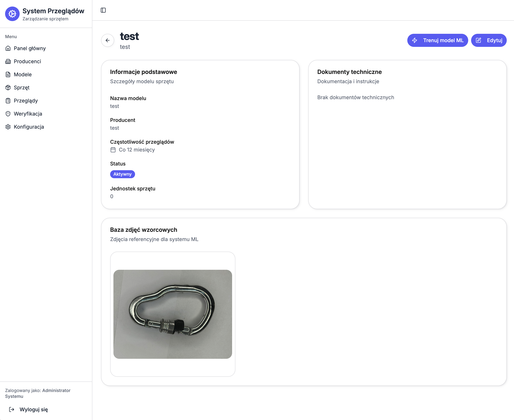This screenshot has width=514, height=420.
Task: Click the back arrow button
Action: [107, 40]
